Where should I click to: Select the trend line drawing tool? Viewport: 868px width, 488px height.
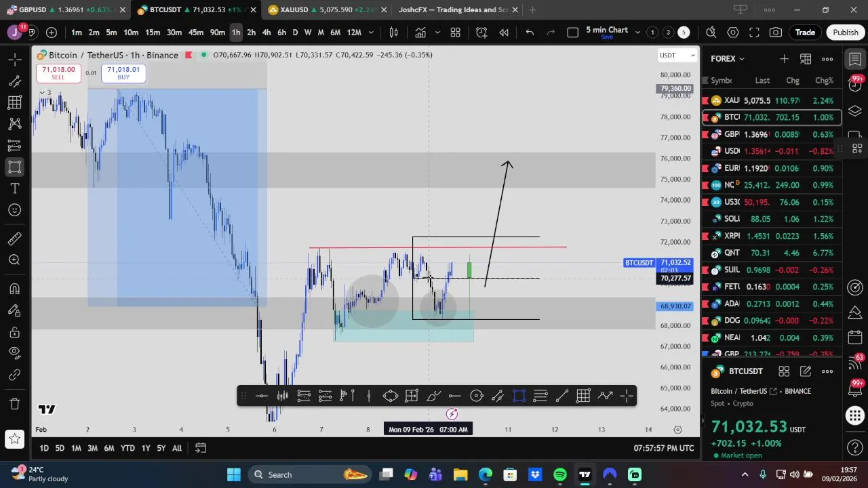pyautogui.click(x=14, y=81)
